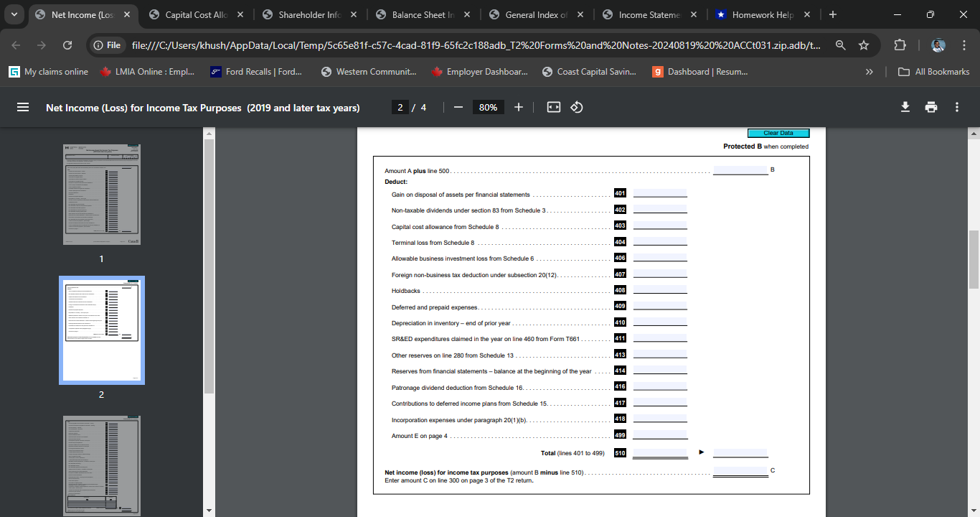Click line 418 incorporation expenses field
This screenshot has width=980, height=517.
pos(660,419)
